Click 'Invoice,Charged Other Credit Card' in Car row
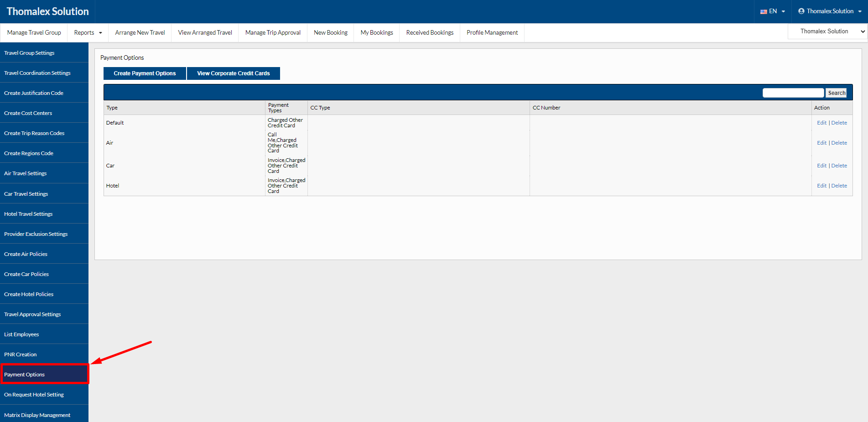The height and width of the screenshot is (422, 868). click(x=286, y=166)
